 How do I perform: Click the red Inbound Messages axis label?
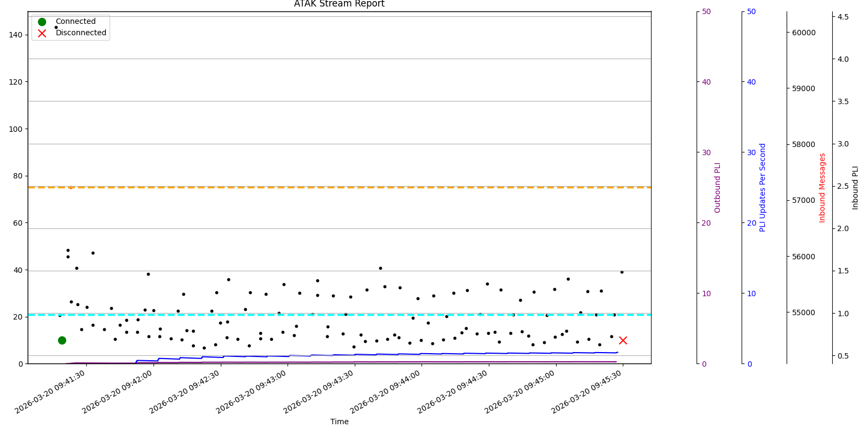click(x=822, y=188)
